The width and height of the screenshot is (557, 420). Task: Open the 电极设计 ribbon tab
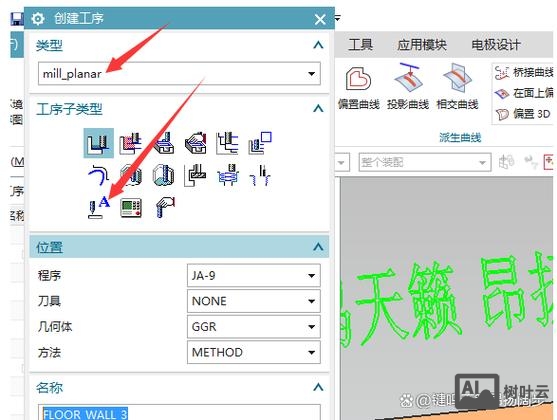click(x=496, y=45)
